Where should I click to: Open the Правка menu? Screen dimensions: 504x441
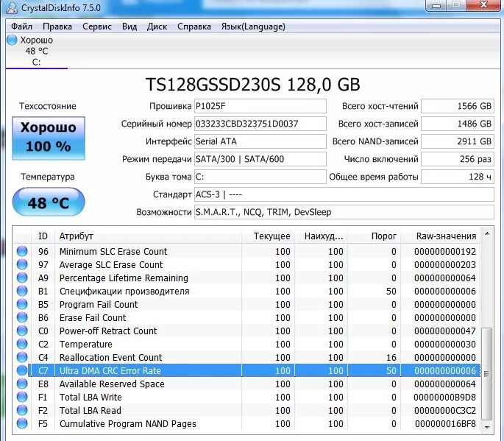pos(57,27)
